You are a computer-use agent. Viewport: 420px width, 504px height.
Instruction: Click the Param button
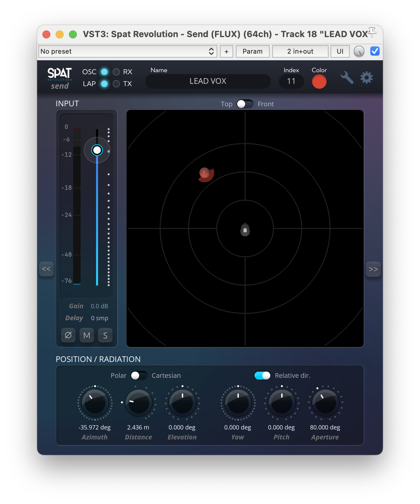click(x=252, y=51)
